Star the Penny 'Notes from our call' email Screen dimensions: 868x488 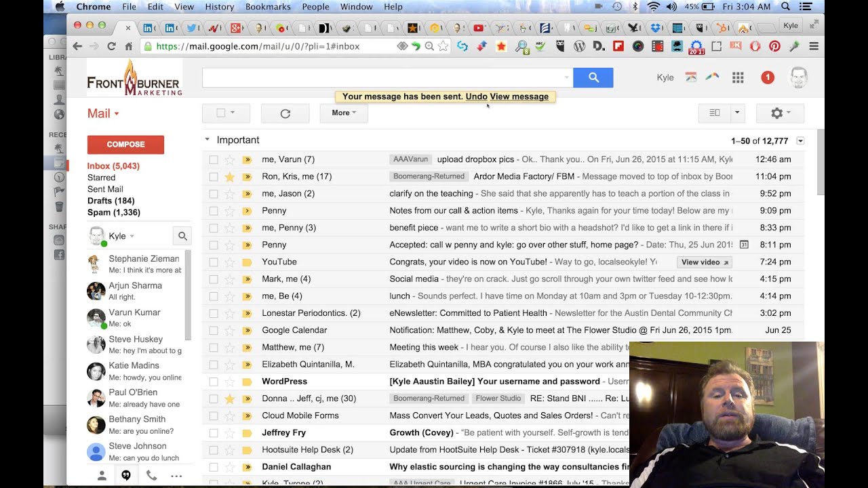coord(230,211)
